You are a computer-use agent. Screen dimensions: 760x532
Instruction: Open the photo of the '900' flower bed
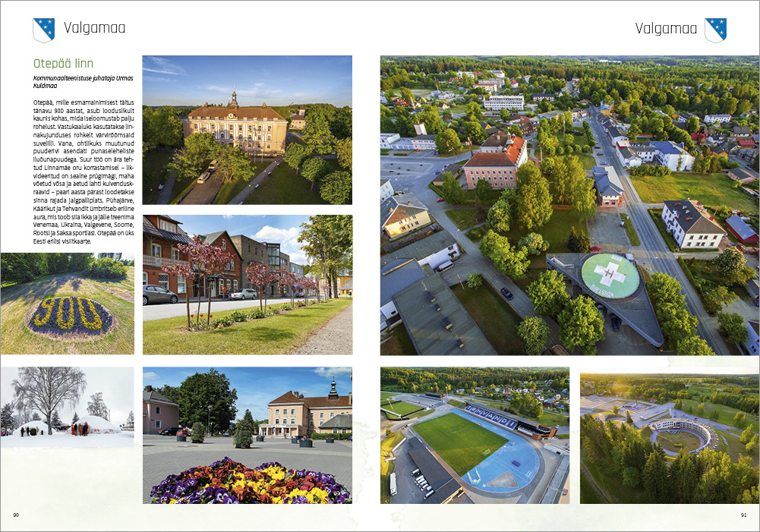coord(68,304)
